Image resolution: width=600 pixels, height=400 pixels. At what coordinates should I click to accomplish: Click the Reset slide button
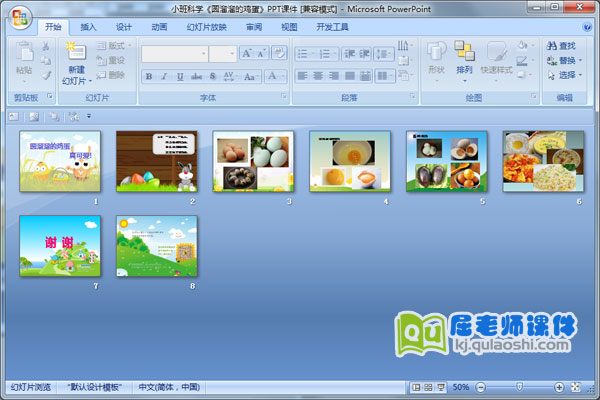pos(111,60)
